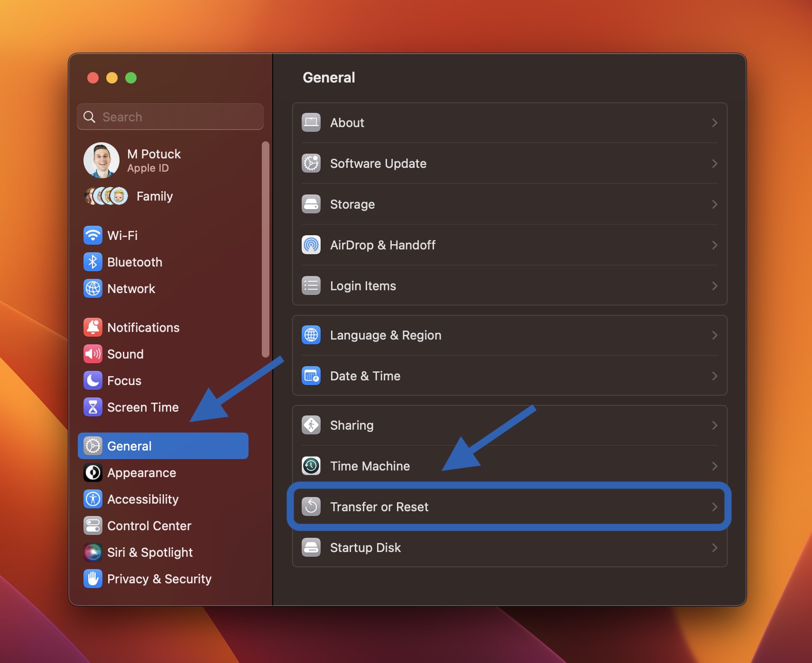The height and width of the screenshot is (663, 812).
Task: Open Screen Time via hourglass icon
Action: coord(93,407)
